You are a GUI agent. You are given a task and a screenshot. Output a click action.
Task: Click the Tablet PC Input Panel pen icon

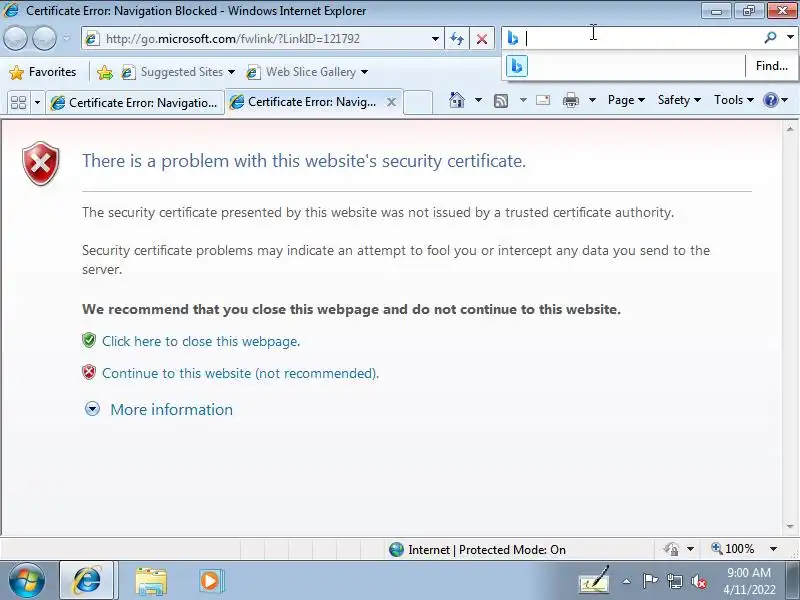pos(594,580)
